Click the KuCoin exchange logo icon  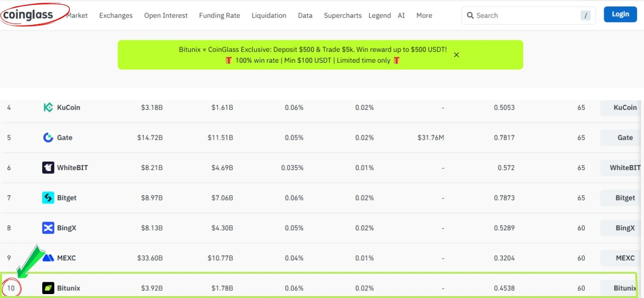(x=48, y=108)
